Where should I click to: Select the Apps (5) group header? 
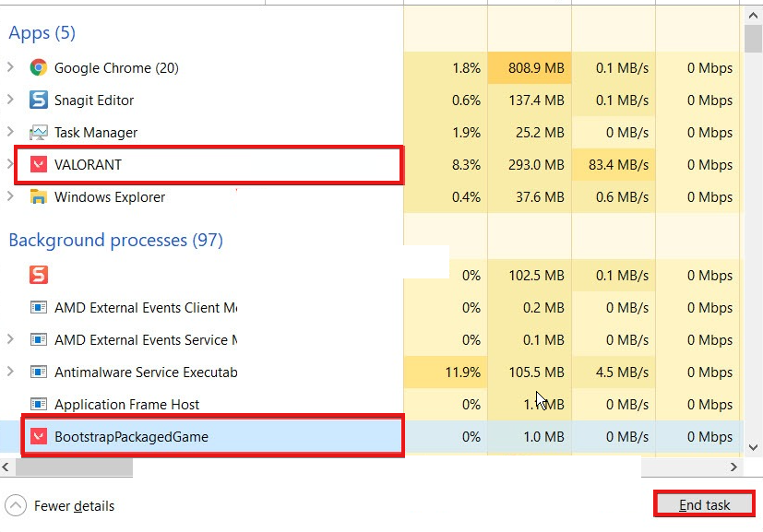click(x=42, y=33)
